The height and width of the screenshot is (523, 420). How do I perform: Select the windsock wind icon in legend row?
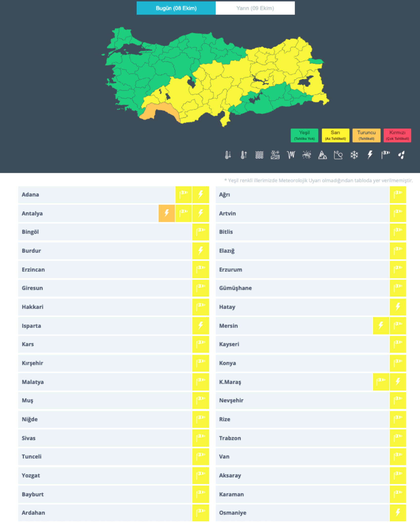(x=385, y=155)
